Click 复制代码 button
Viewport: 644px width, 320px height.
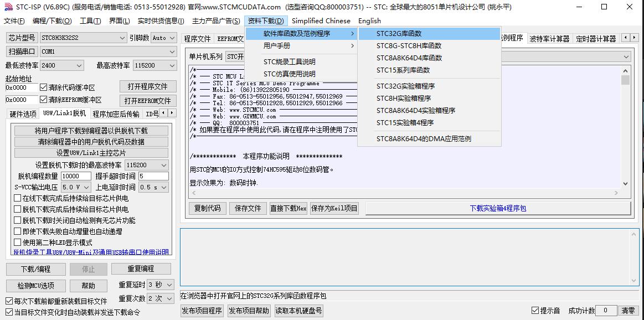(207, 208)
